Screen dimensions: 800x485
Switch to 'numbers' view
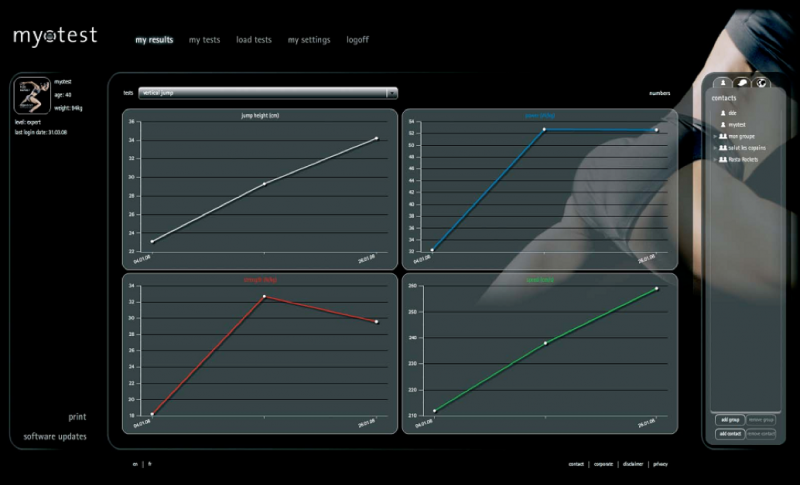659,93
